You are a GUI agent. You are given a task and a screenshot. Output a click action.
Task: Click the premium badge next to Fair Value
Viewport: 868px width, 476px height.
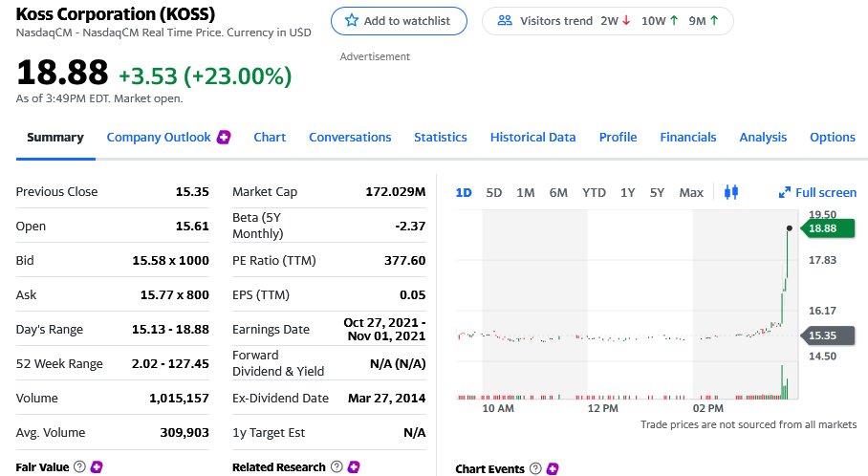tap(97, 466)
